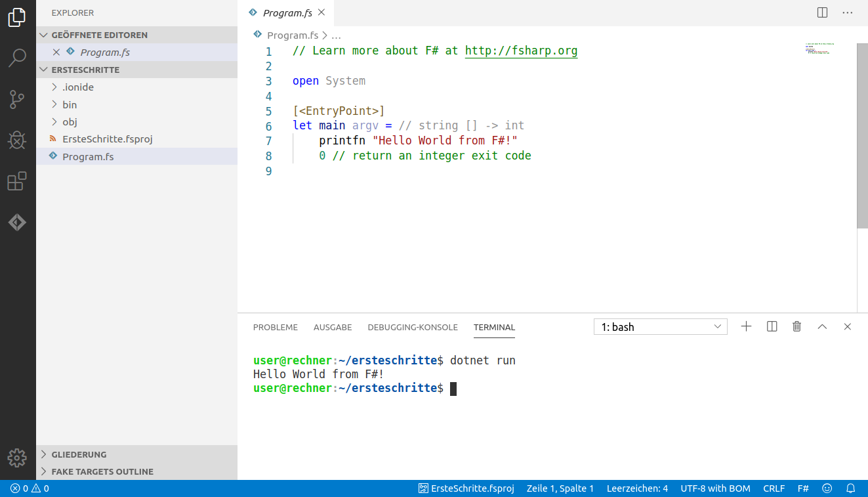Open the Ionide F# view icon
Image resolution: width=868 pixels, height=497 pixels.
pyautogui.click(x=17, y=222)
